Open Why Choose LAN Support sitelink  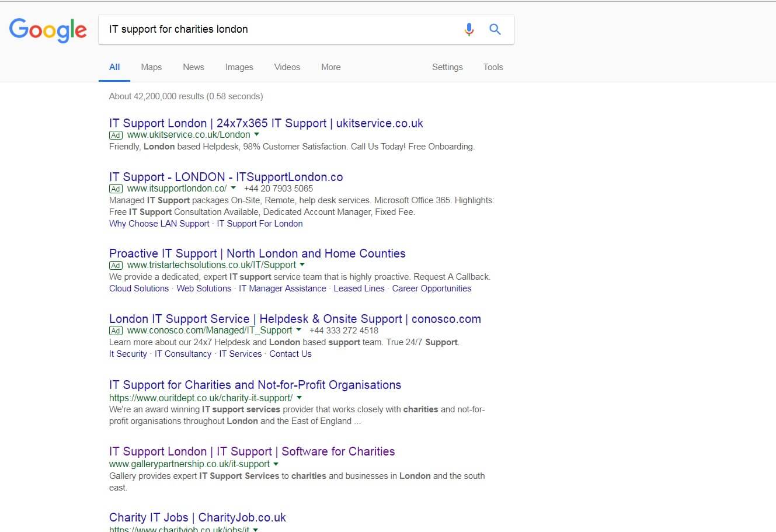(x=159, y=224)
